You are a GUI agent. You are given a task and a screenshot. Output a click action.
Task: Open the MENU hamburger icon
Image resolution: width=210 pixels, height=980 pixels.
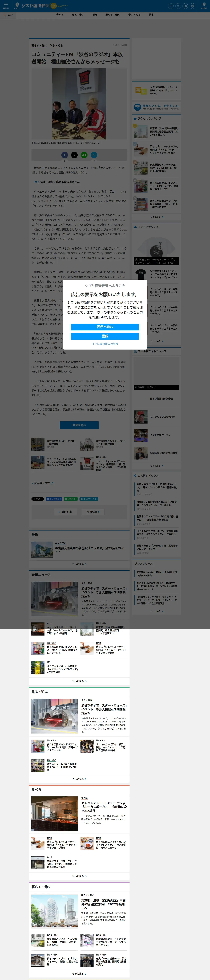[6, 5]
